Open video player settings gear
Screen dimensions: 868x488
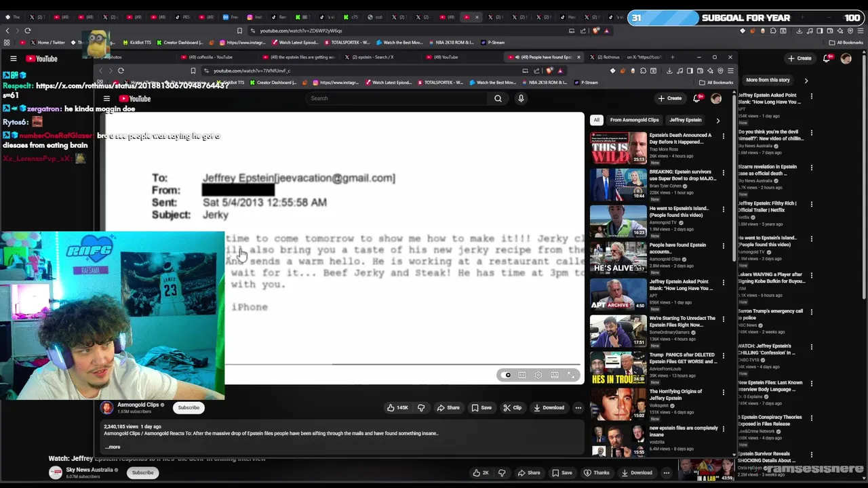pyautogui.click(x=538, y=375)
